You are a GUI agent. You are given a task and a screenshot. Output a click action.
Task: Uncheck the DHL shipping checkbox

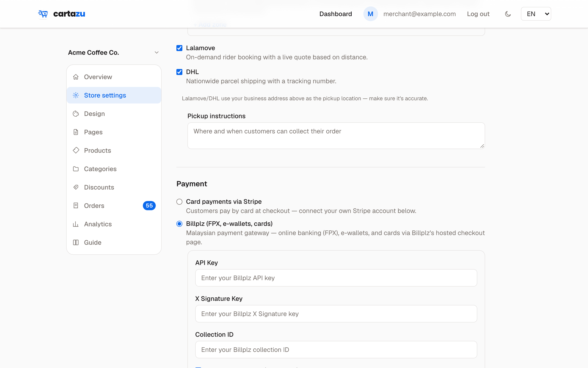point(179,72)
